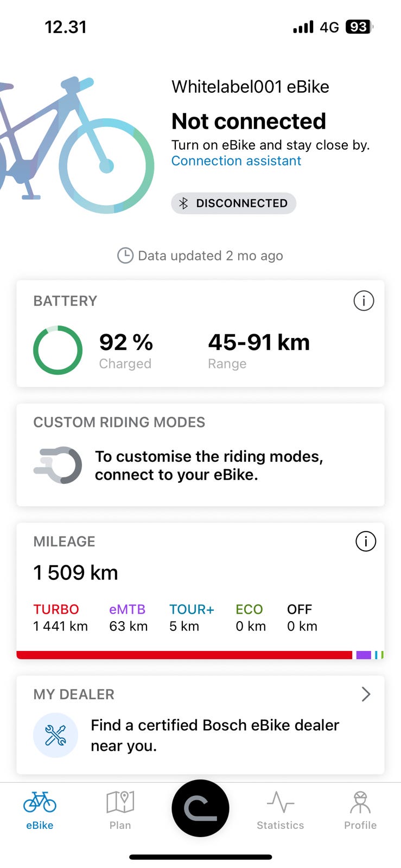The image size is (401, 868).
Task: Start ride with the center black button
Action: 200,808
